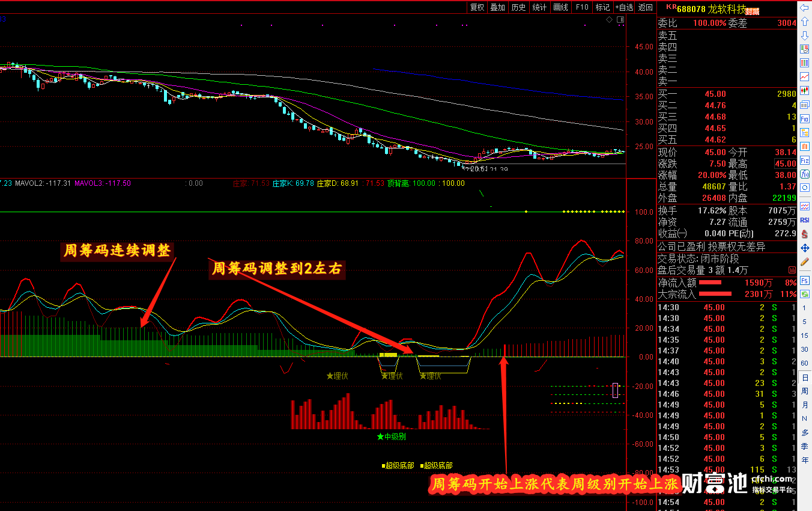Select the N custom period
This screenshot has width=812, height=511.
click(x=805, y=419)
